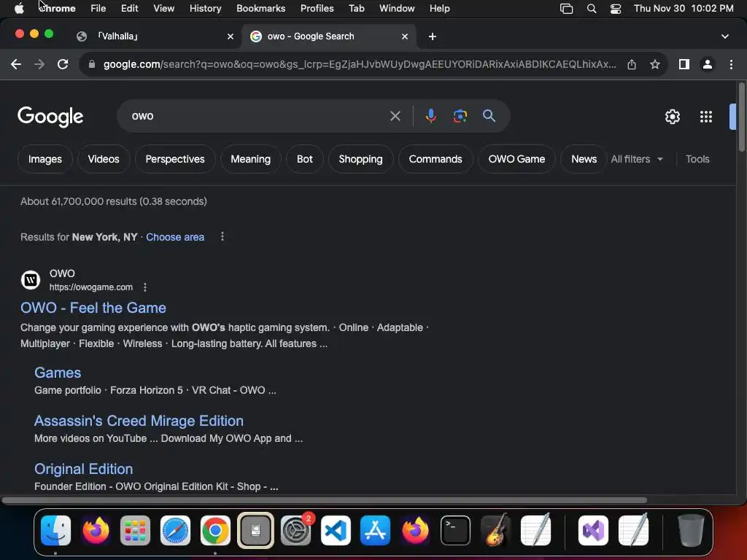The width and height of the screenshot is (747, 560).
Task: Expand Chrome tab search chevron
Action: [724, 36]
